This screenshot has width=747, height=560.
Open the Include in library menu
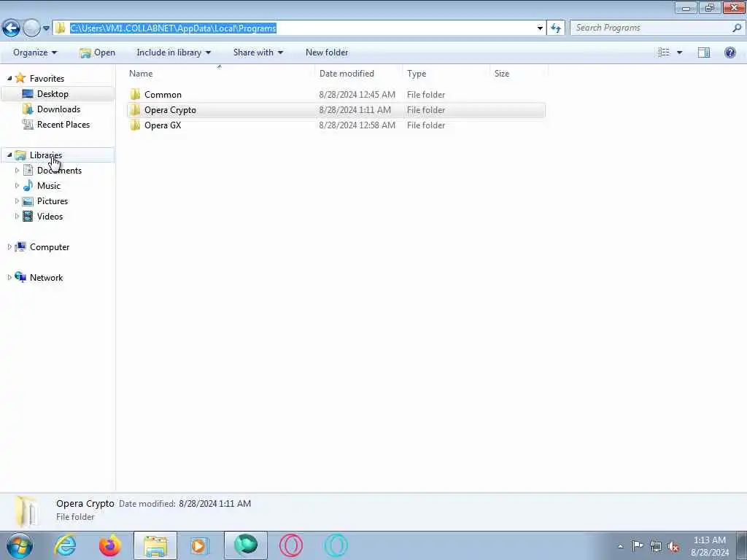(x=174, y=52)
